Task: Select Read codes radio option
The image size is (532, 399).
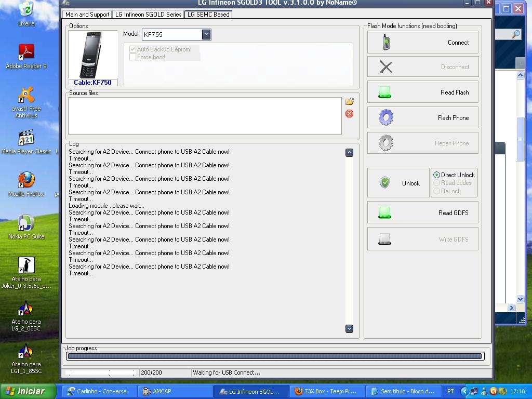Action: point(436,183)
